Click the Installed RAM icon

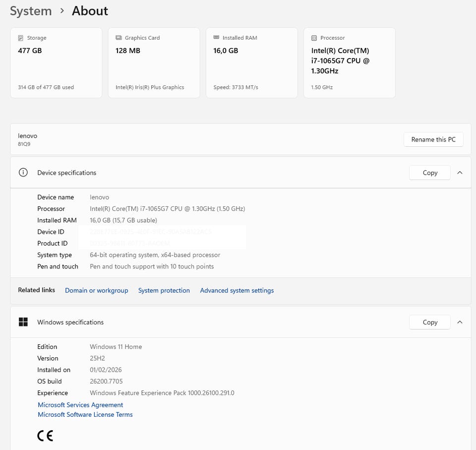tap(216, 38)
